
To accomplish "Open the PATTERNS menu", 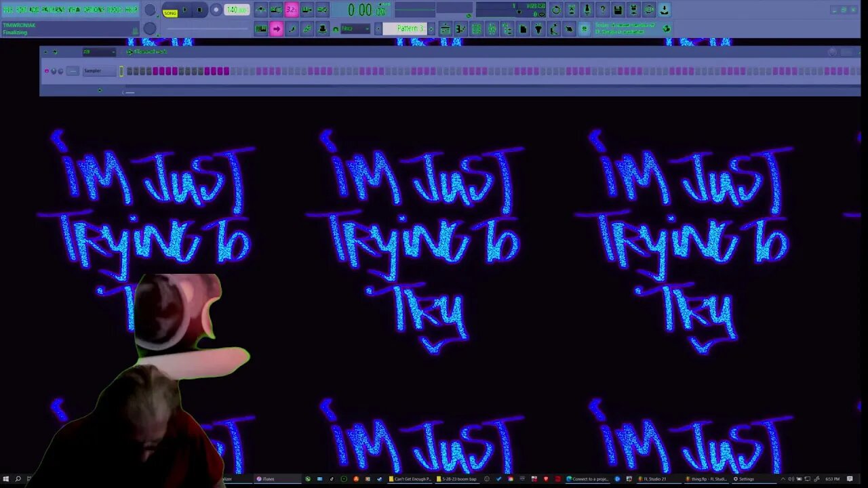I will tap(53, 9).
